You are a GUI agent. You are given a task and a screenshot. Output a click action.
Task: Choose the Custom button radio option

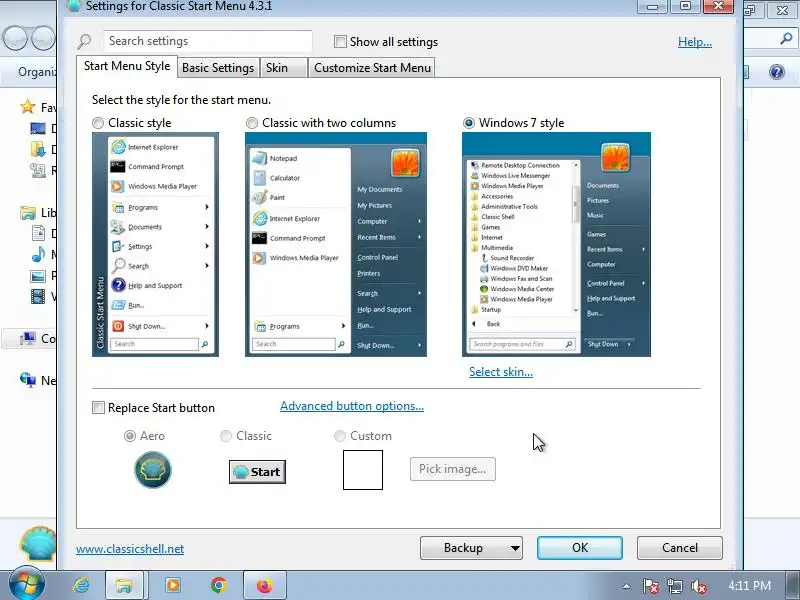[339, 436]
